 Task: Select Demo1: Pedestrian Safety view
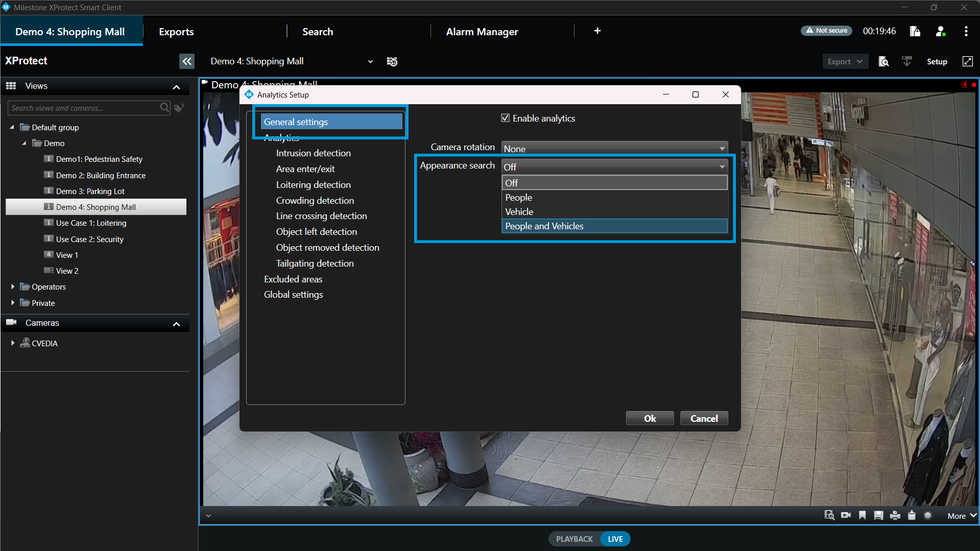[x=99, y=159]
